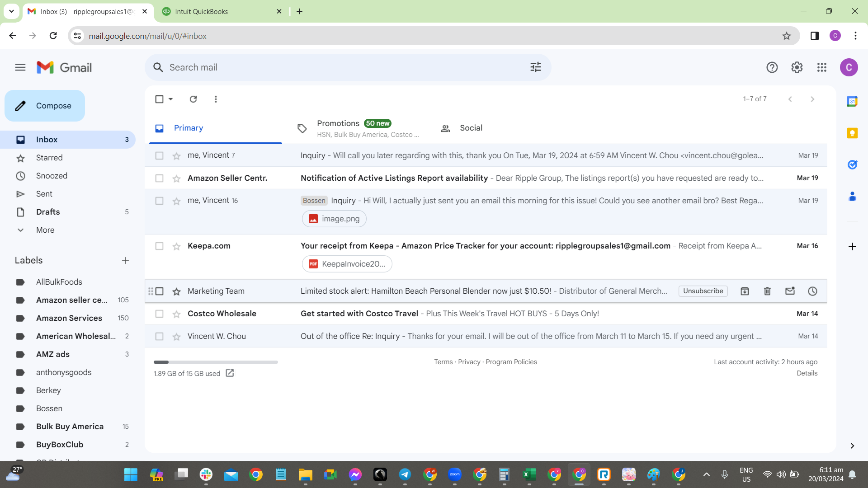Viewport: 868px width, 488px height.
Task: Open the Program Policies link
Action: tap(511, 362)
